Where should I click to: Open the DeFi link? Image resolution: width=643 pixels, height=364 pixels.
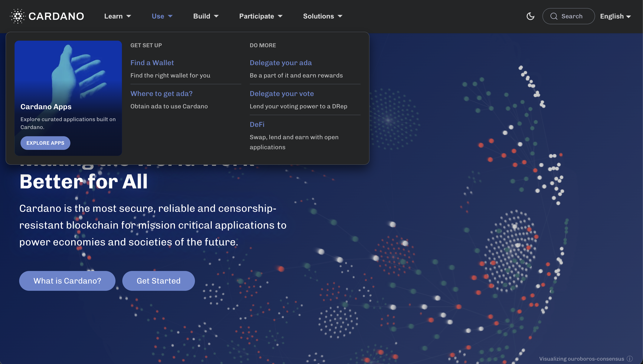tap(257, 125)
